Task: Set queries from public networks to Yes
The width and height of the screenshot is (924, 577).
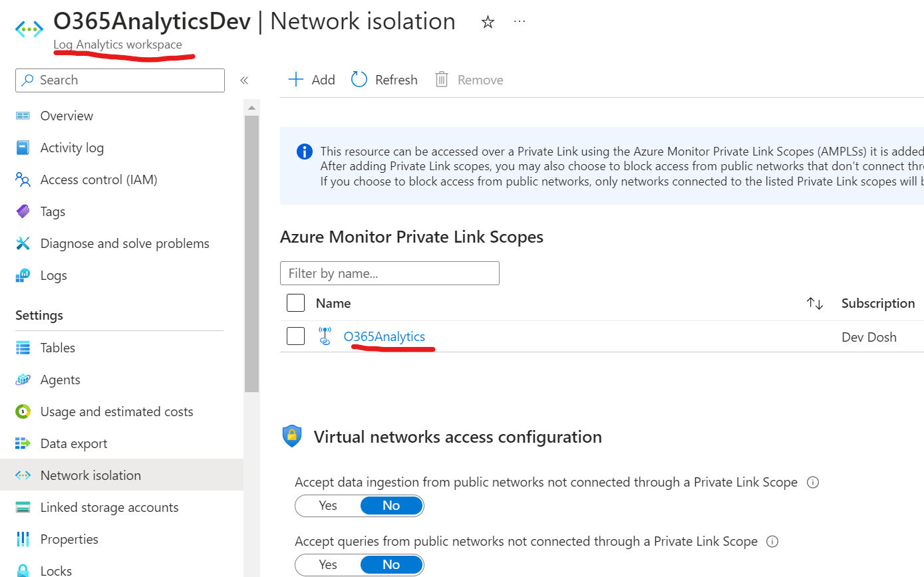Action: click(x=328, y=565)
